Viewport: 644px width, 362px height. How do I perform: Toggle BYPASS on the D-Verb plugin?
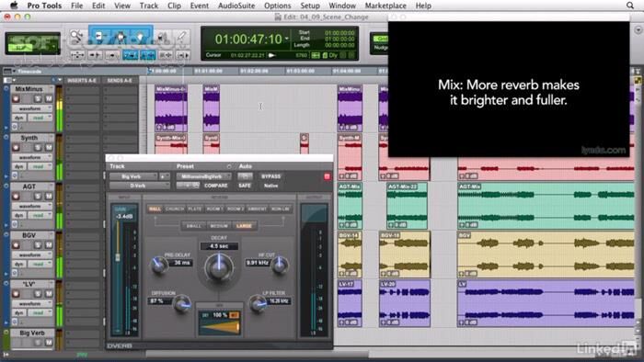point(270,176)
